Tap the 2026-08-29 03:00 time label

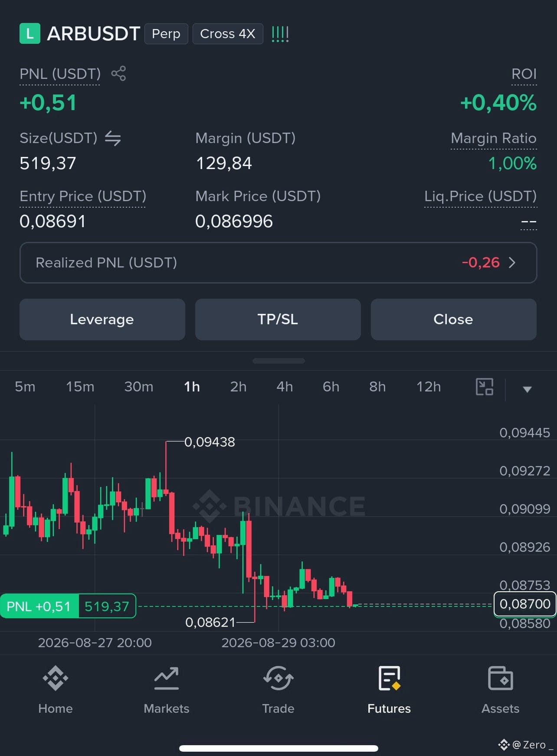point(278,642)
